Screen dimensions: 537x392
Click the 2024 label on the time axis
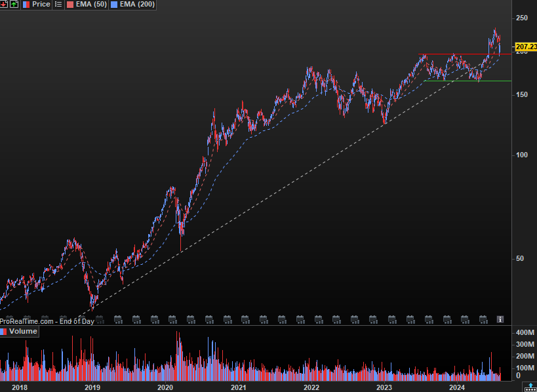[458, 387]
